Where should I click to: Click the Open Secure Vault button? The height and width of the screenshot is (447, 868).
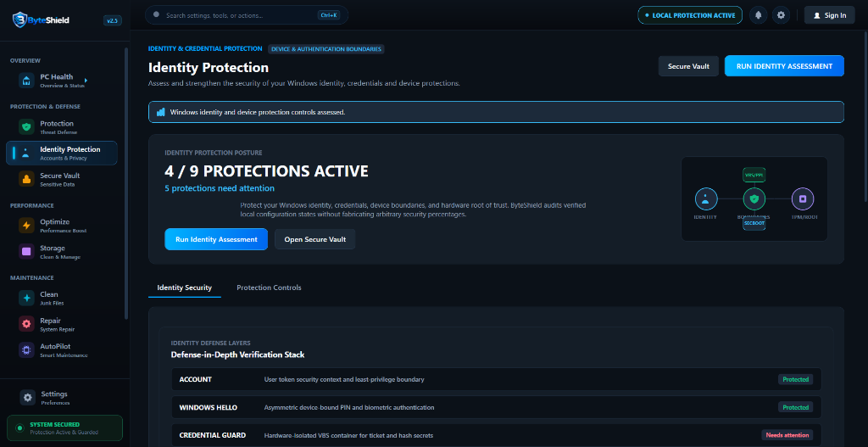[x=315, y=239]
